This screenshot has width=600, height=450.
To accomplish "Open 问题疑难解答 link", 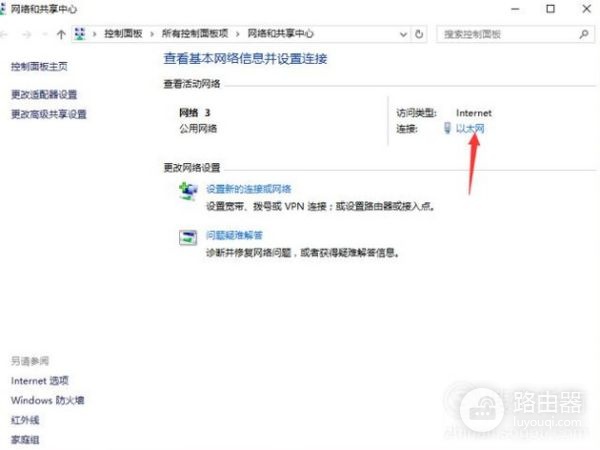I will pos(234,235).
